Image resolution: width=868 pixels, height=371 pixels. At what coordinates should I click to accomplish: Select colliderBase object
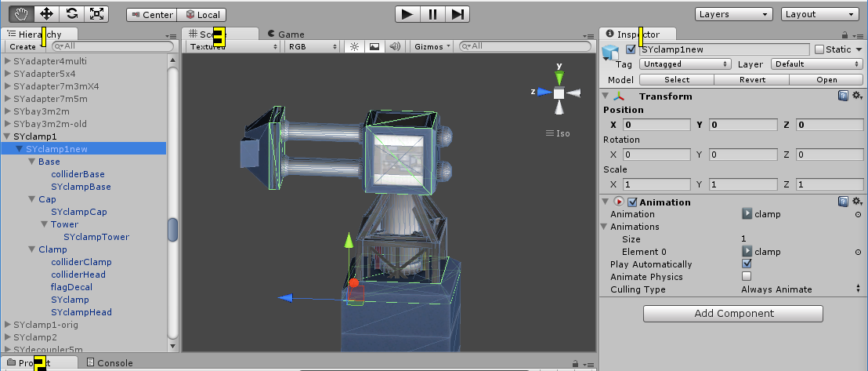pos(78,174)
